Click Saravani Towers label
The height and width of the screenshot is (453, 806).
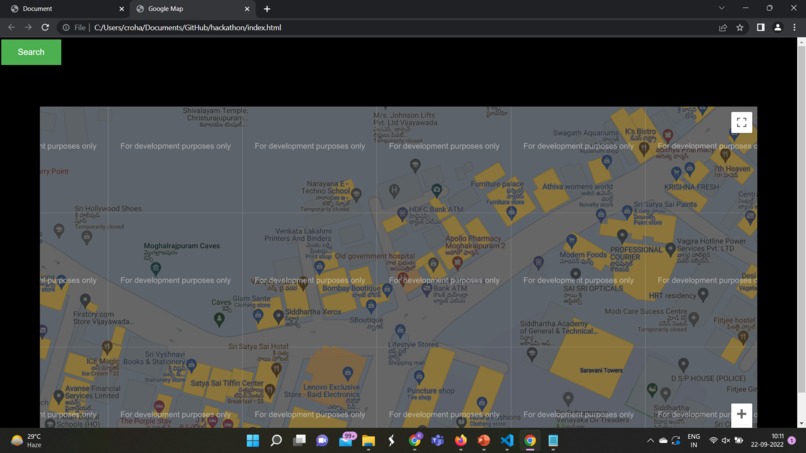click(601, 370)
